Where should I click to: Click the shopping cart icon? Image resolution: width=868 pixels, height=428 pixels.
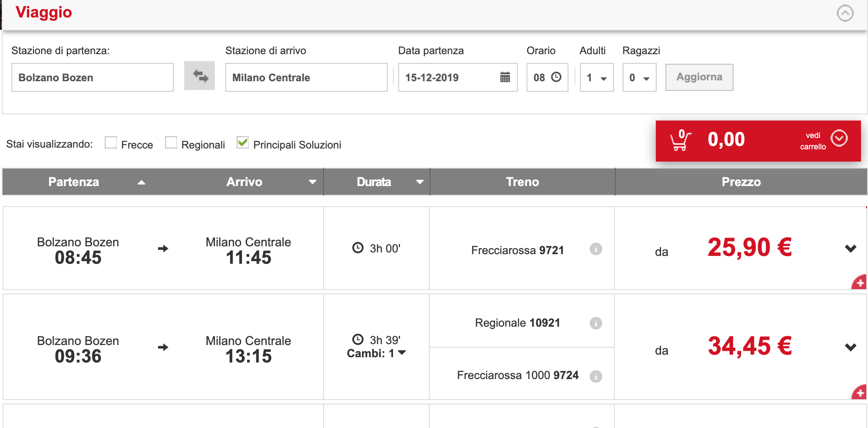tap(680, 140)
